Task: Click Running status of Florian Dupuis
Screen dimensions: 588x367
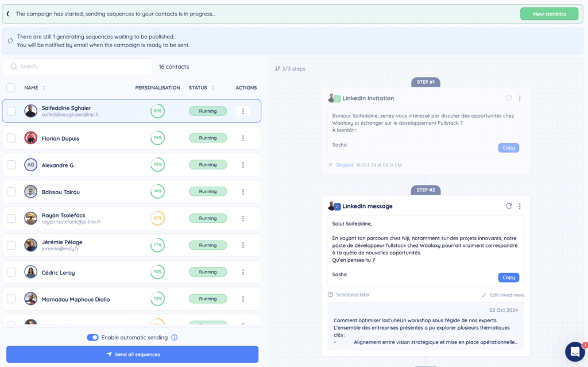Action: [x=208, y=138]
